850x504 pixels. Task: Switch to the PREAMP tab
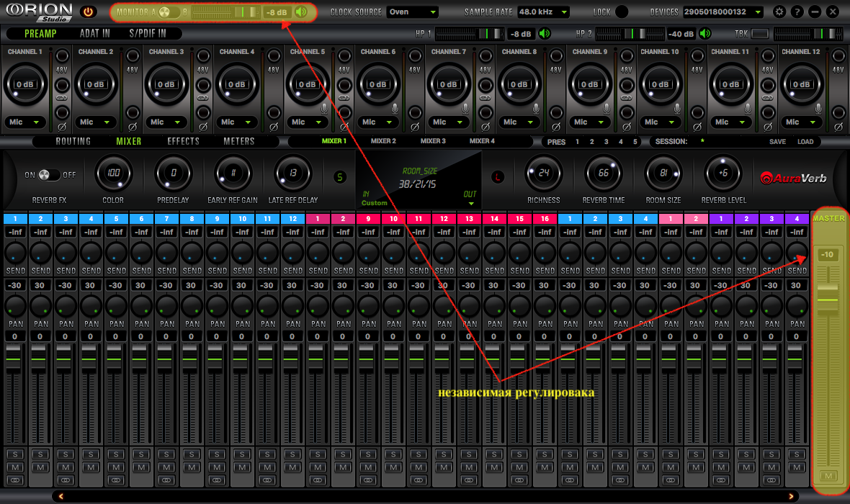pyautogui.click(x=40, y=34)
